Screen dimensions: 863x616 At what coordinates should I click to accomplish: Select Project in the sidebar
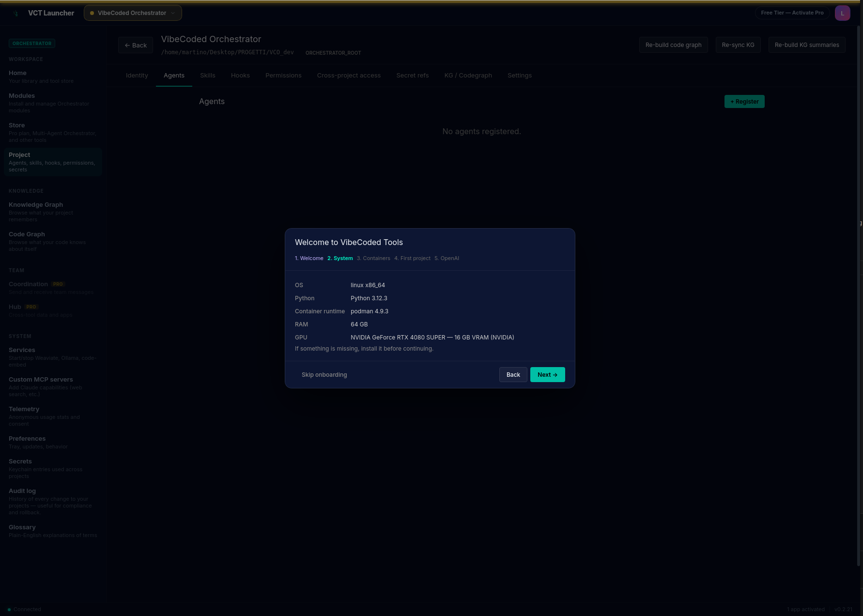pos(53,162)
